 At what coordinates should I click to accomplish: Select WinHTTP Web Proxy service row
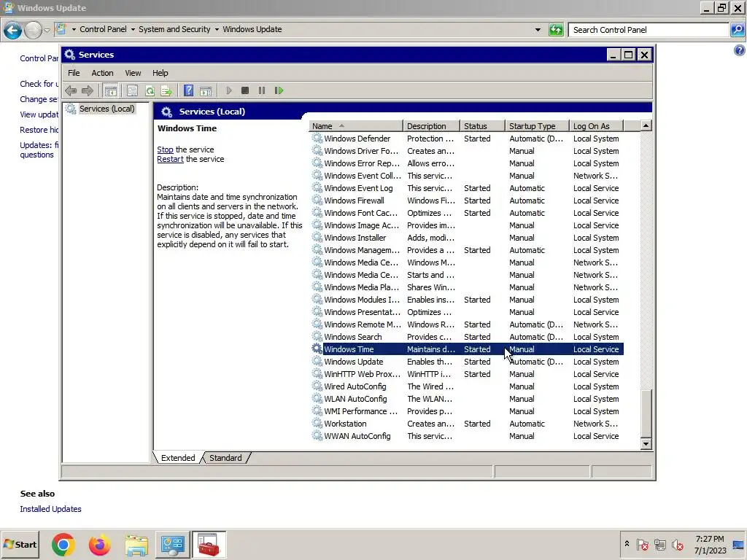point(466,374)
